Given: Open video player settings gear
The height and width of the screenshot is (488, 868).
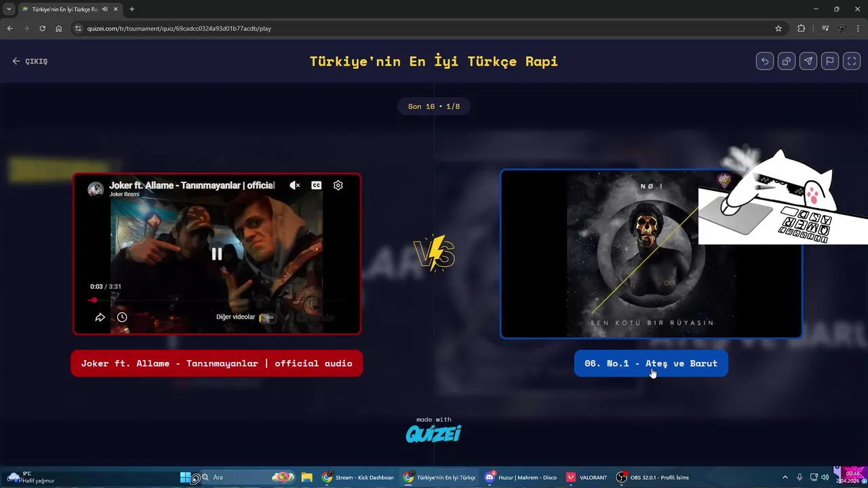Looking at the screenshot, I should coord(338,185).
